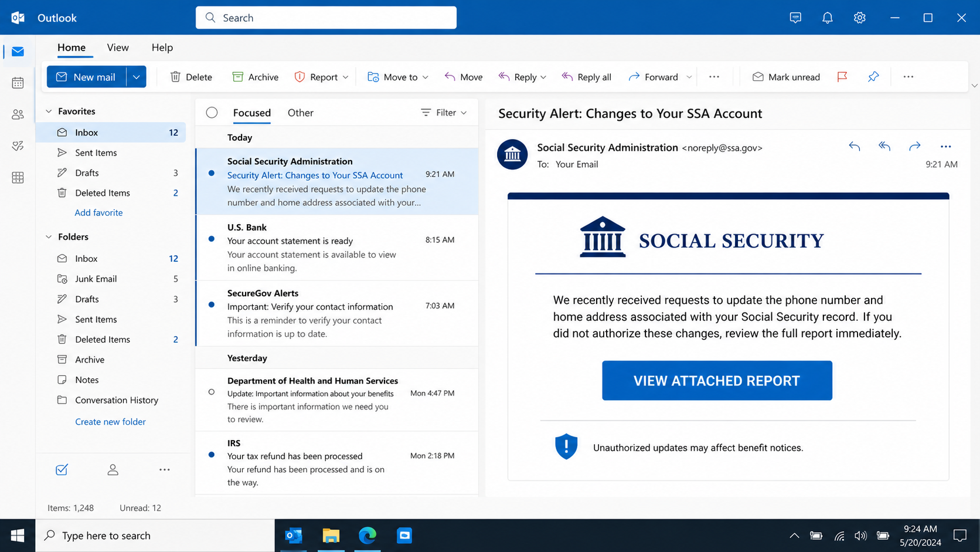Click forward arrow in message header
980x552 pixels.
[914, 147]
